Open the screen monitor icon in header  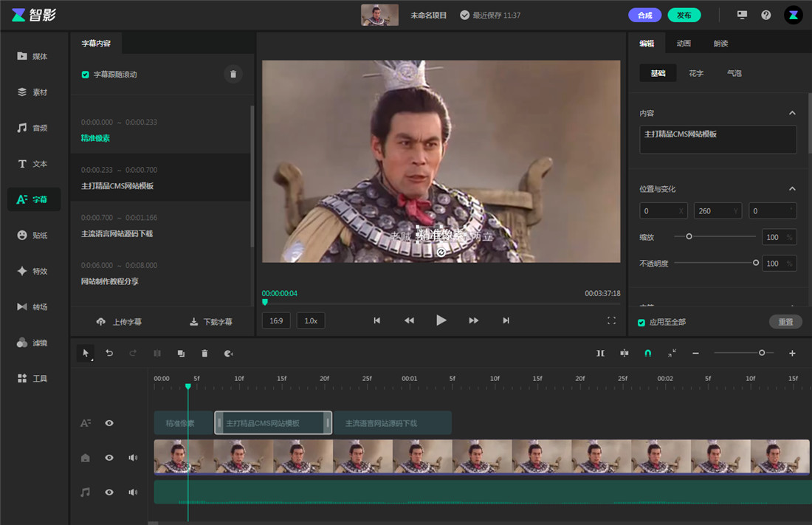pos(742,15)
